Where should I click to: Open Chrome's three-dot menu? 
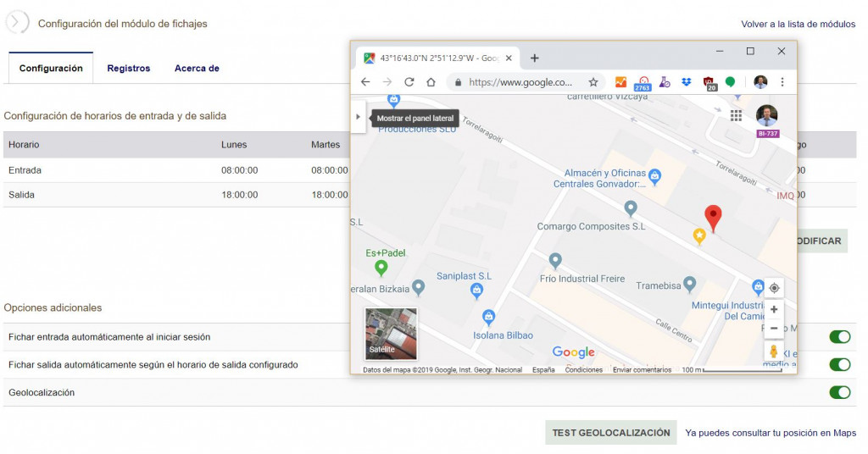tap(782, 82)
